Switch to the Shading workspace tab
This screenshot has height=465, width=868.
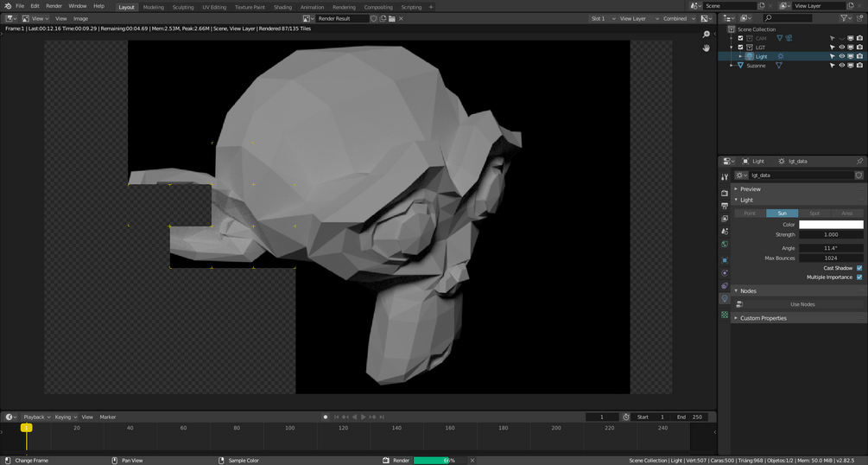tap(283, 7)
